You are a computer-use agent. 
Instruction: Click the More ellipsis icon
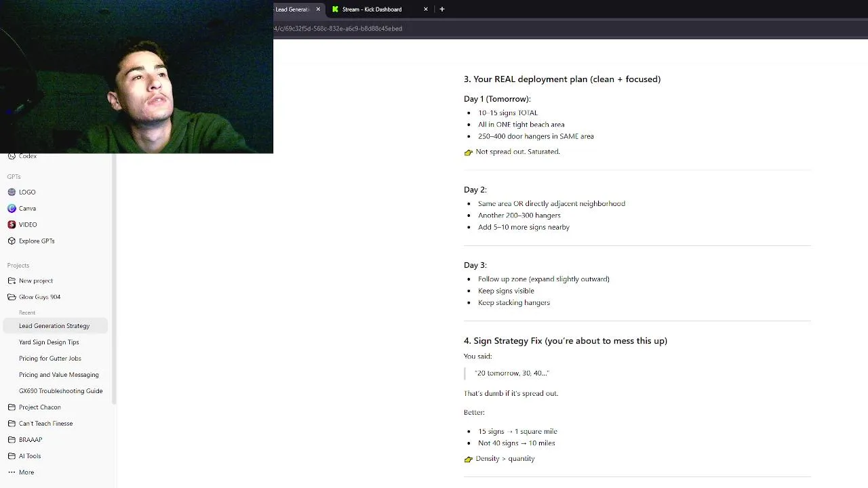tap(12, 472)
